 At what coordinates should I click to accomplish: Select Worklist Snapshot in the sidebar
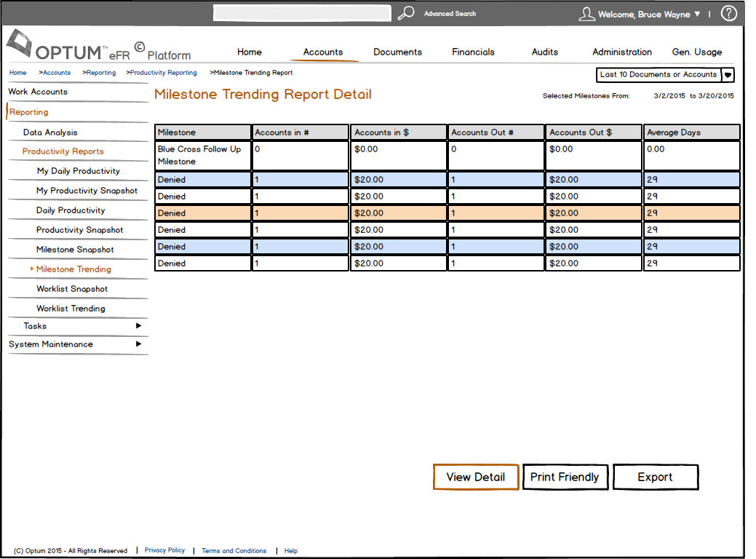(72, 289)
